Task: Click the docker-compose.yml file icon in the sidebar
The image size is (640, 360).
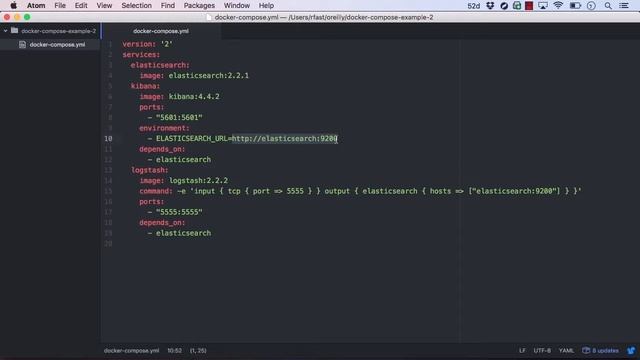Action: 22,44
